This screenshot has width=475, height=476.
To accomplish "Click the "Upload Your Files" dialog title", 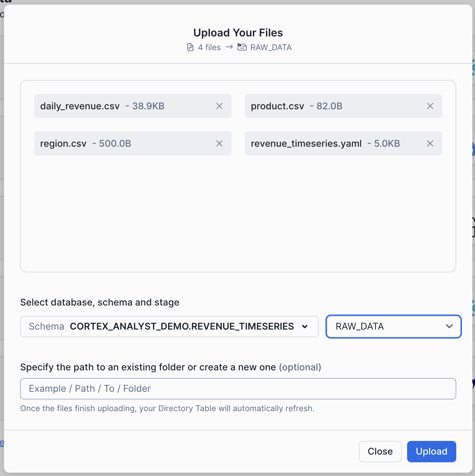I will 238,33.
